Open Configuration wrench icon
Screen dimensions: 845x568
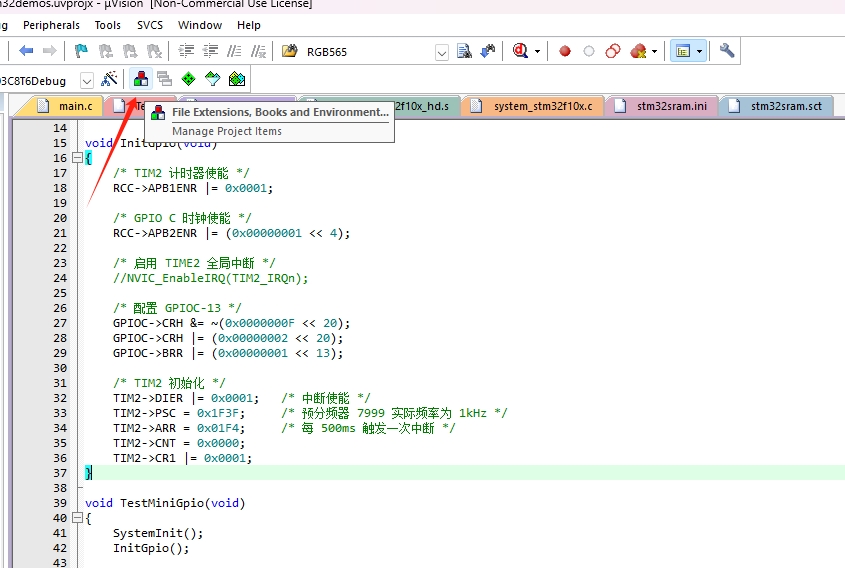[x=726, y=51]
